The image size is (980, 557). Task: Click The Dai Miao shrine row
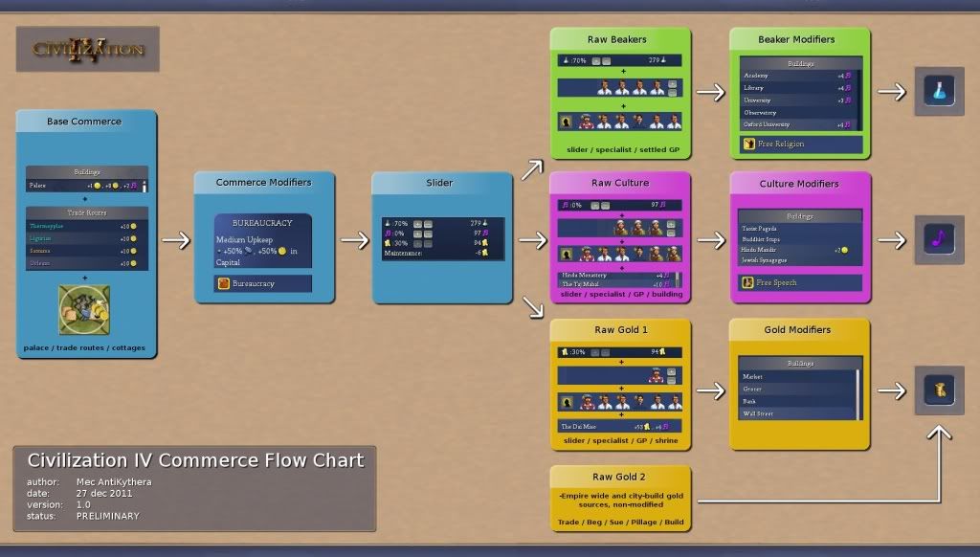click(619, 426)
